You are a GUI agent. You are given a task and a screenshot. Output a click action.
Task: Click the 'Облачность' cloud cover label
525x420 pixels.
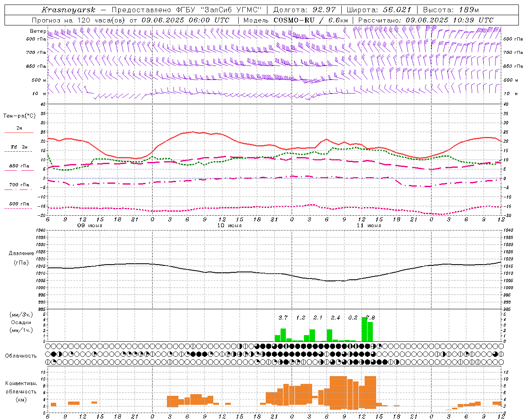[x=21, y=356]
